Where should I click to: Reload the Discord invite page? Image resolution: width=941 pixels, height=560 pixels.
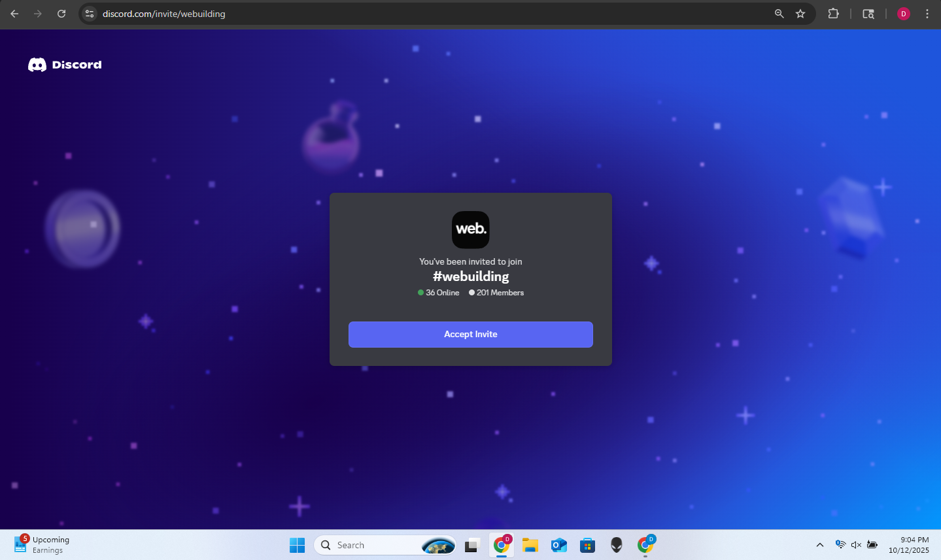click(x=61, y=14)
